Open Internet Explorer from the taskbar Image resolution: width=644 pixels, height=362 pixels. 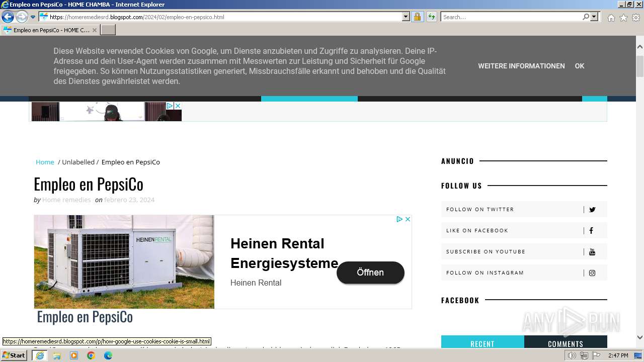pos(39,355)
